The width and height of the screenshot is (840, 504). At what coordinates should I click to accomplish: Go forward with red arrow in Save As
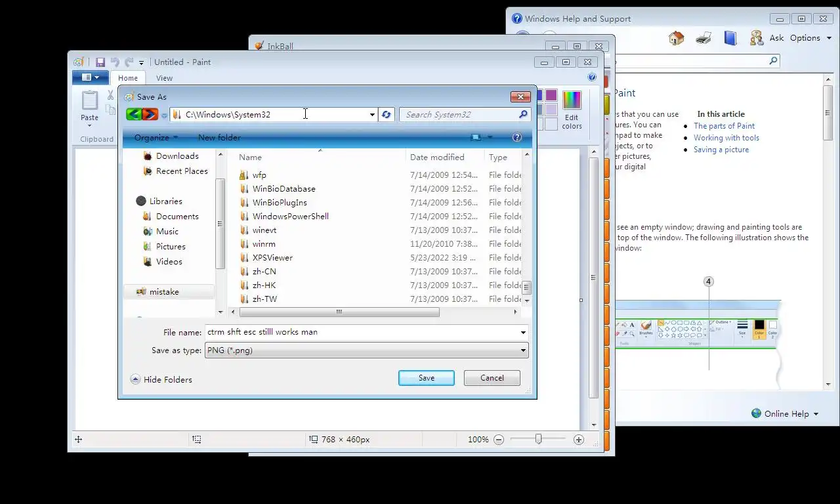tap(150, 114)
